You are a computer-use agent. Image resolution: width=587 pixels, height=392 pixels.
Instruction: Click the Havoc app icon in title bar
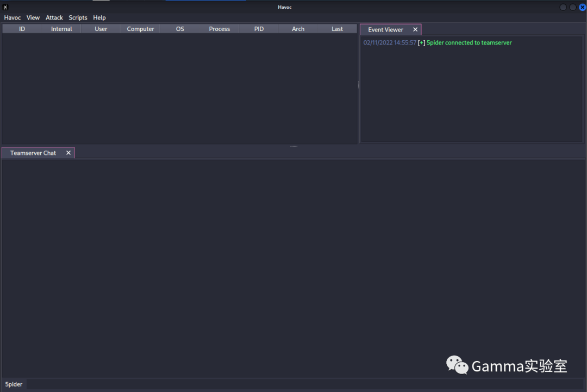coord(5,7)
